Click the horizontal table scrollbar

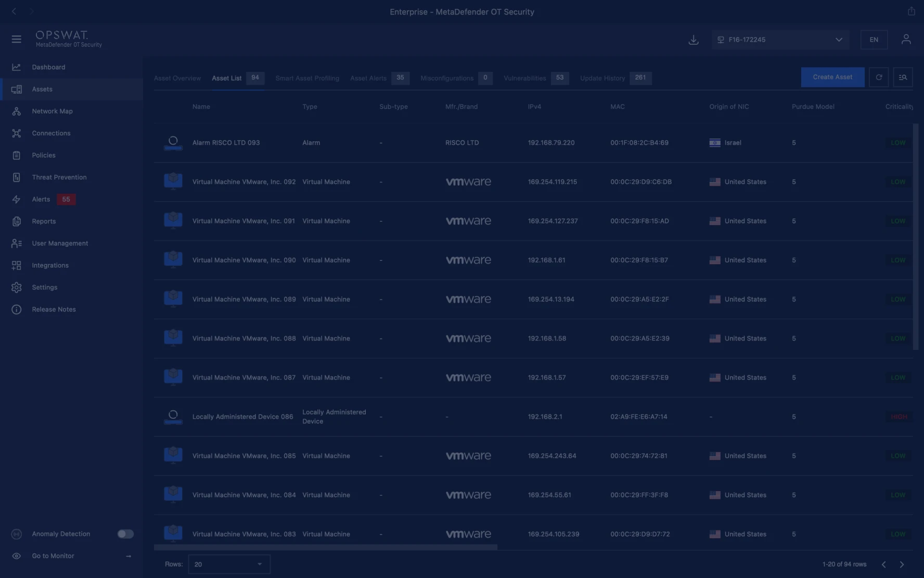point(325,547)
